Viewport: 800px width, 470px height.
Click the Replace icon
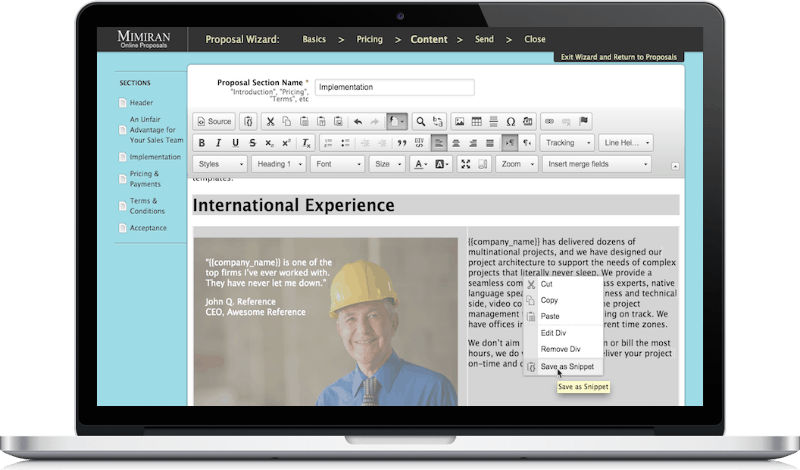[438, 121]
